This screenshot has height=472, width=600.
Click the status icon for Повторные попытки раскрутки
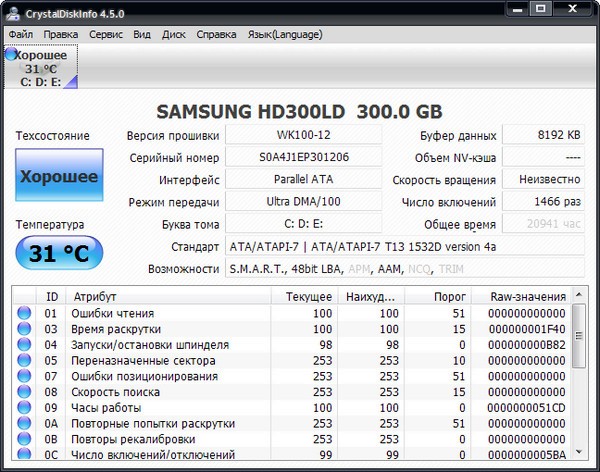pos(24,423)
